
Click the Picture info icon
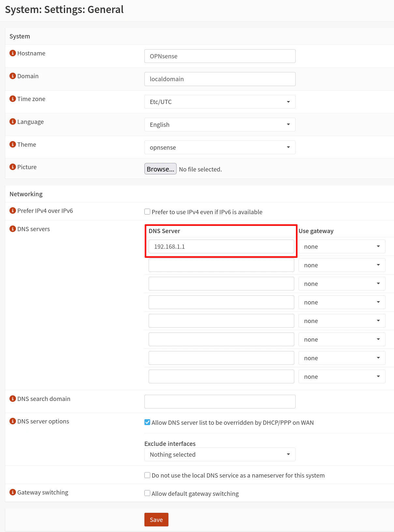pyautogui.click(x=13, y=167)
